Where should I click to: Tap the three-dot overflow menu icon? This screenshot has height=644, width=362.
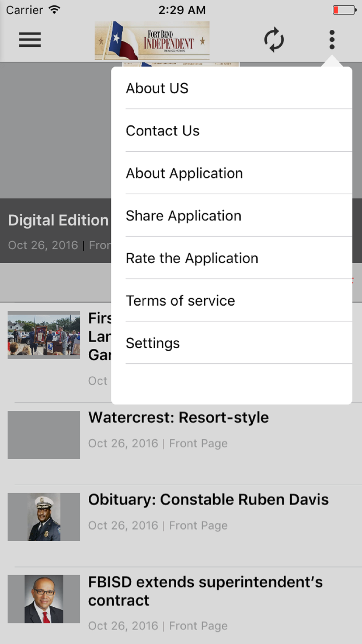[x=332, y=39]
